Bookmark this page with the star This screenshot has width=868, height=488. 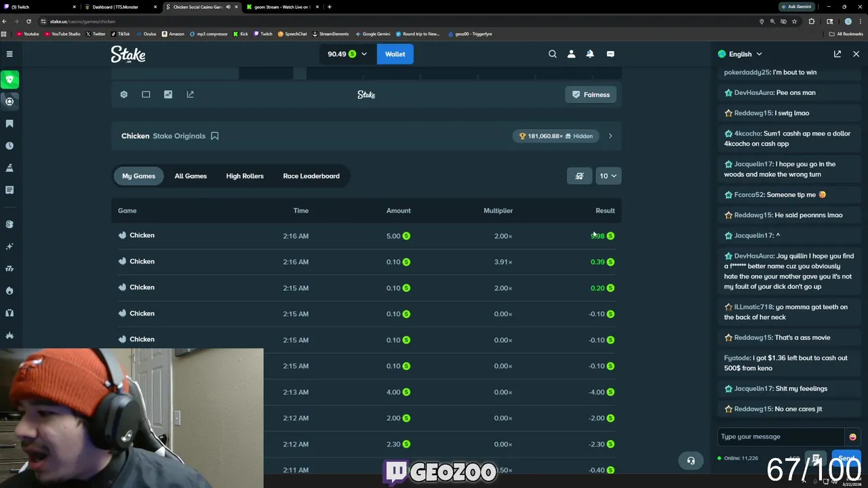click(x=794, y=21)
